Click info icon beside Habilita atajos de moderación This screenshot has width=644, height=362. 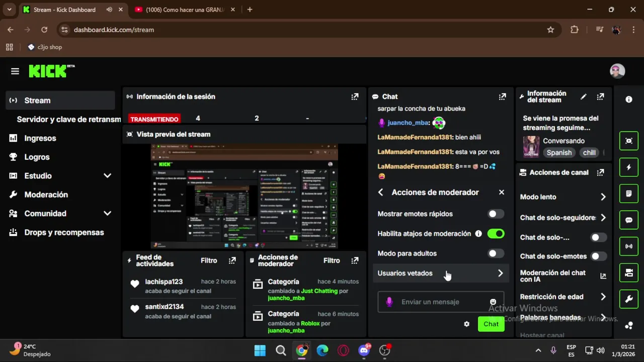tap(478, 234)
